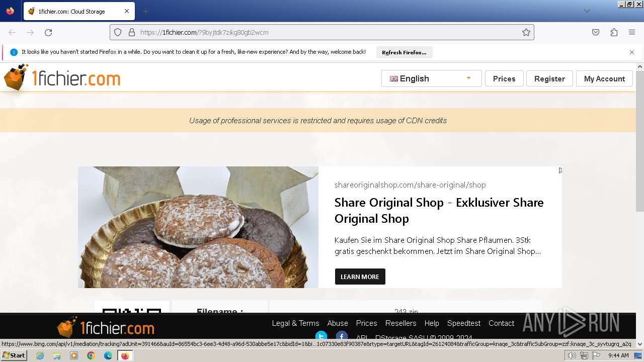Click the Register button
Viewport: 644px width, 362px height.
click(x=549, y=78)
